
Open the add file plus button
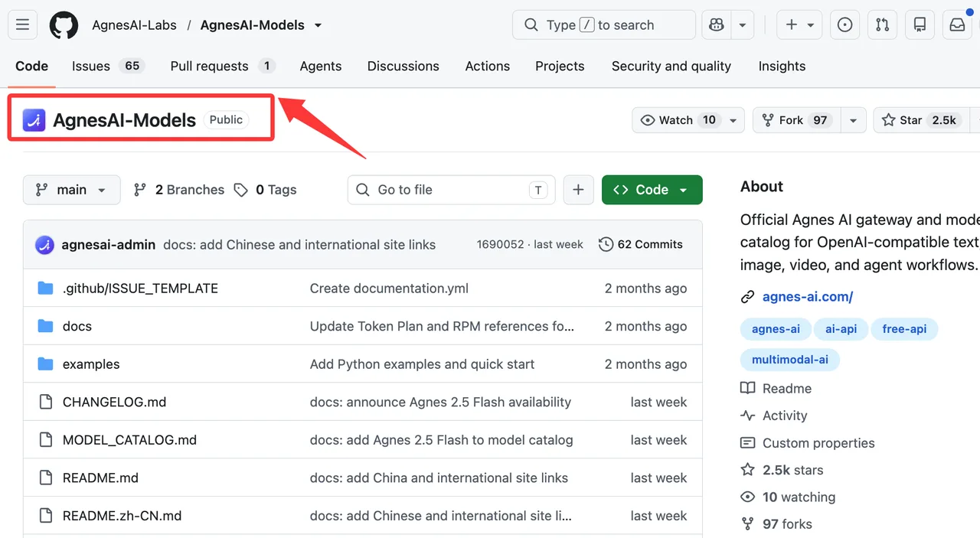point(578,190)
